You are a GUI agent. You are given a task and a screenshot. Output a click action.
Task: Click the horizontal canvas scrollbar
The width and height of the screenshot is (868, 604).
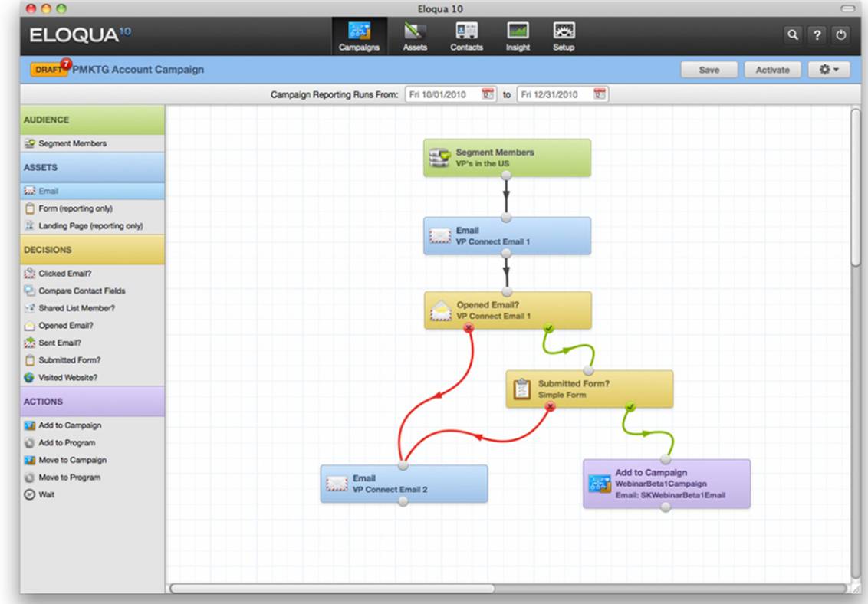(x=332, y=589)
